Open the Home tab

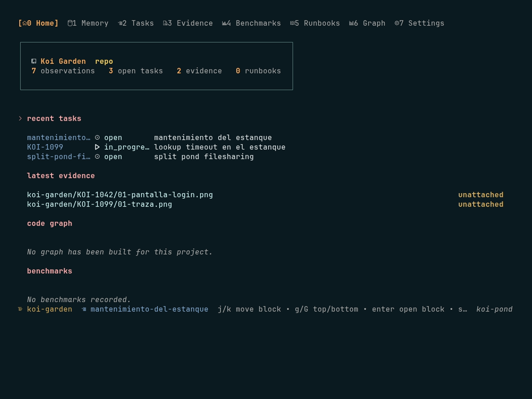[x=38, y=23]
